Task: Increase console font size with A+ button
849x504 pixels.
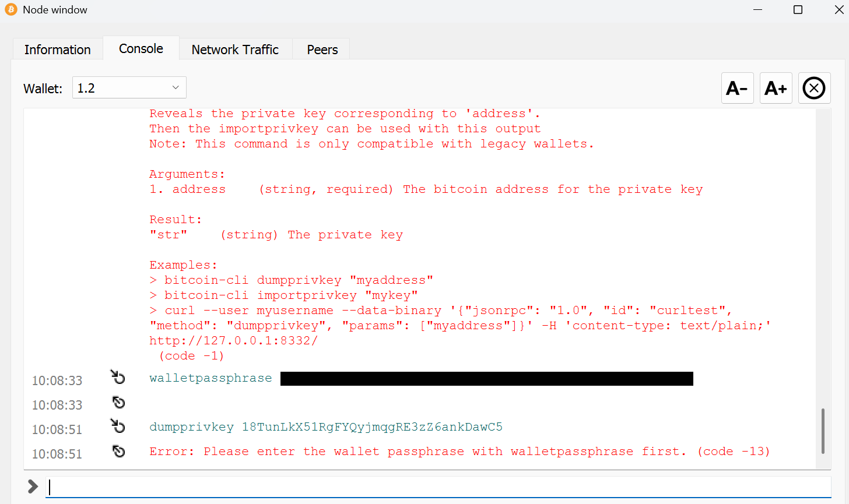Action: click(776, 89)
